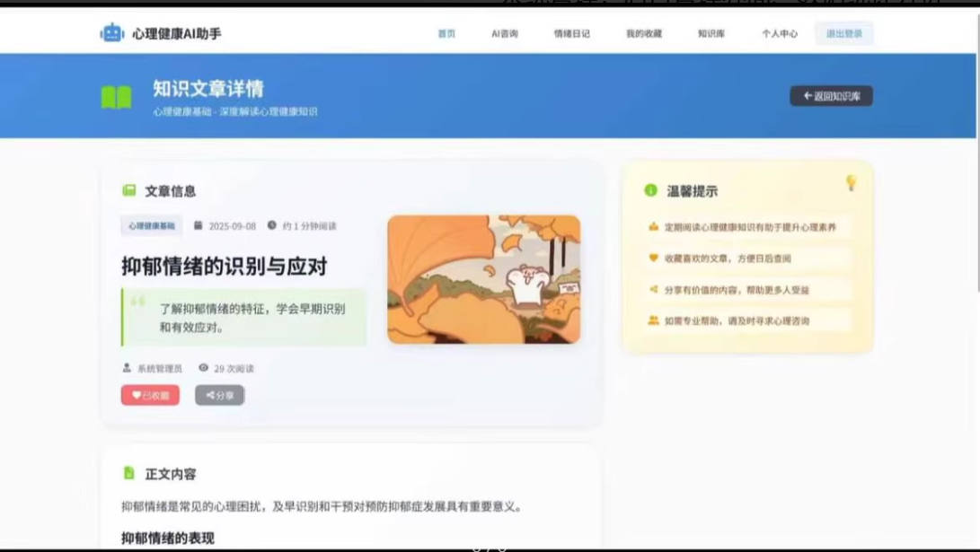This screenshot has width=980, height=552.
Task: Click the lightbulb icon in 温馨提示 card
Action: tap(851, 182)
